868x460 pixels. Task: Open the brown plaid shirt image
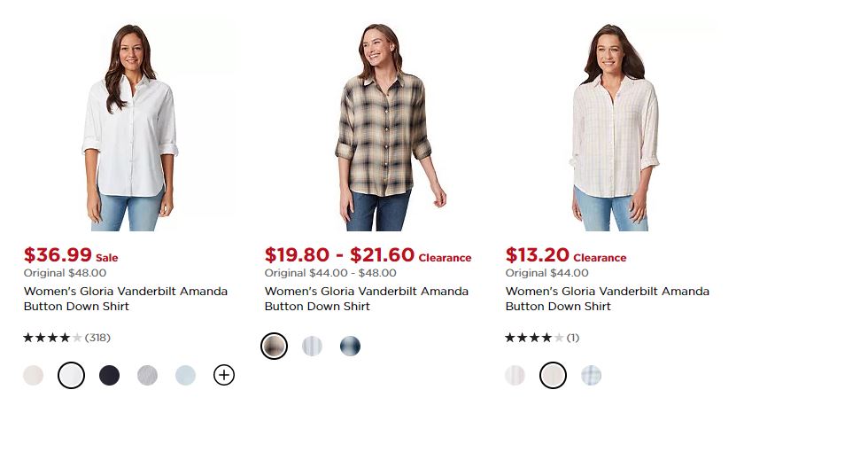[x=380, y=129]
